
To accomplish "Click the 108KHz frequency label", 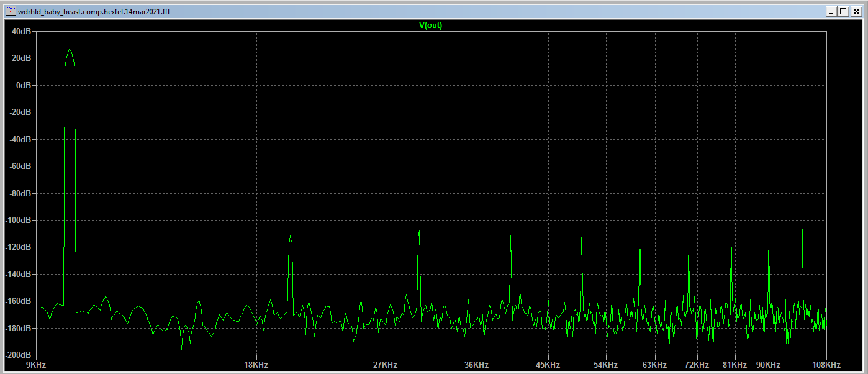I will (x=826, y=365).
